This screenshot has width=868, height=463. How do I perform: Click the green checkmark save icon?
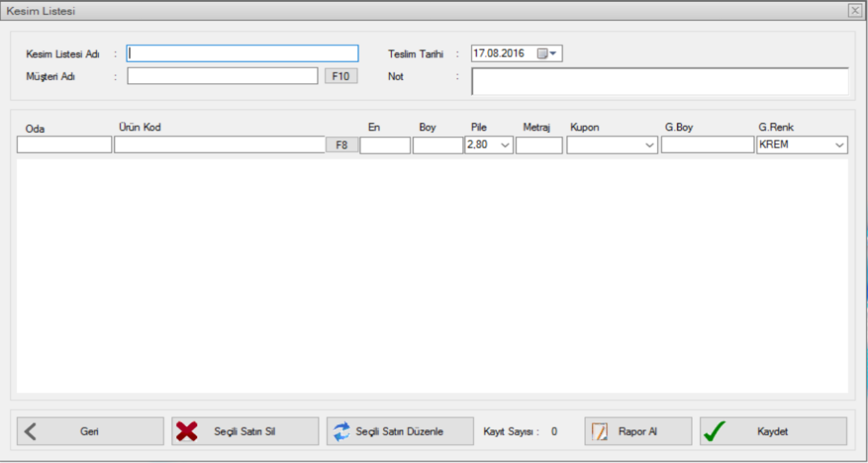coord(715,431)
